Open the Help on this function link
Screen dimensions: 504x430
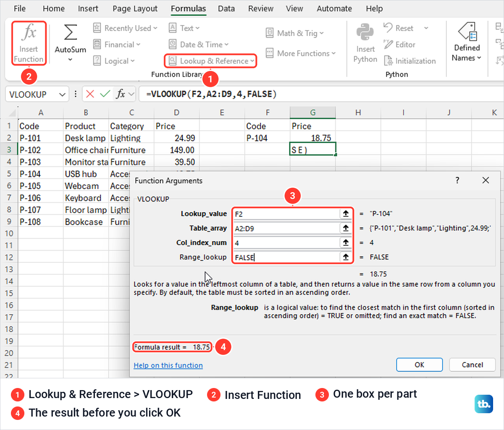168,365
